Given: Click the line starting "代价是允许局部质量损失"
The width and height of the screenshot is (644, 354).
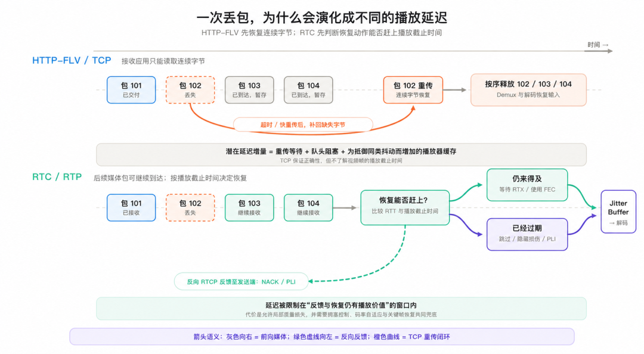Looking at the screenshot, I should [x=341, y=315].
